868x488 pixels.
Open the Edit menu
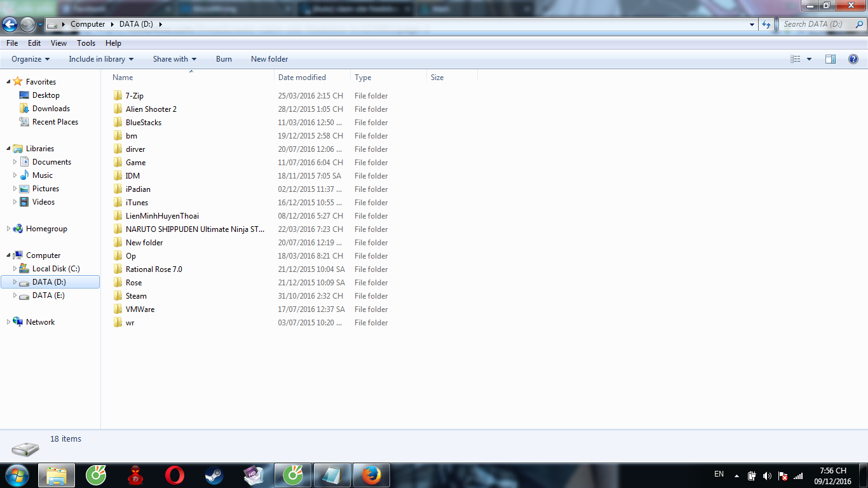[x=34, y=43]
